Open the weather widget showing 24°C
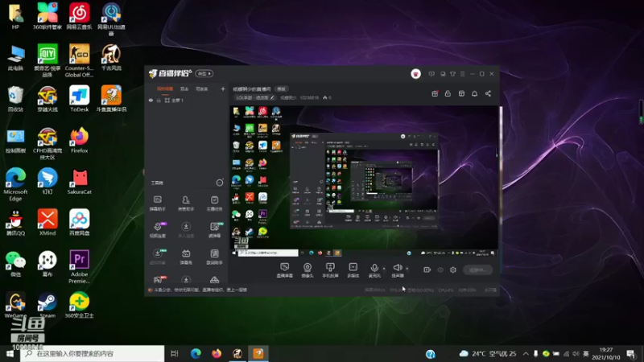The width and height of the screenshot is (644, 362). tap(488, 353)
